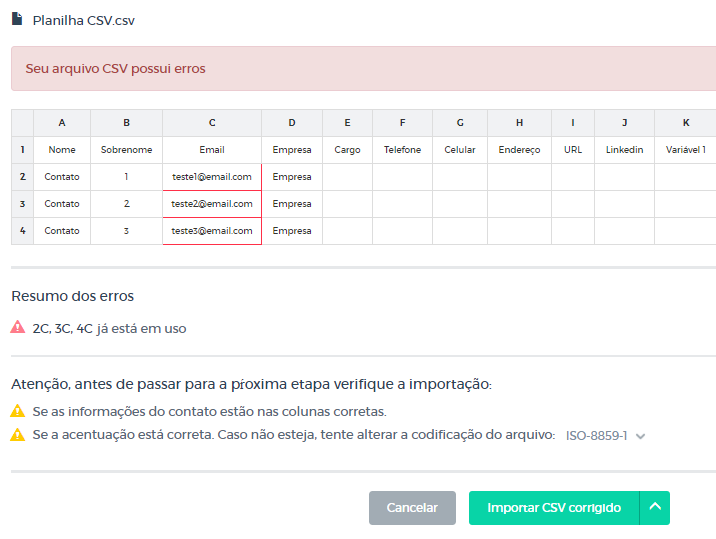Click the red error warning triangle icon
The height and width of the screenshot is (539, 716).
tap(18, 328)
